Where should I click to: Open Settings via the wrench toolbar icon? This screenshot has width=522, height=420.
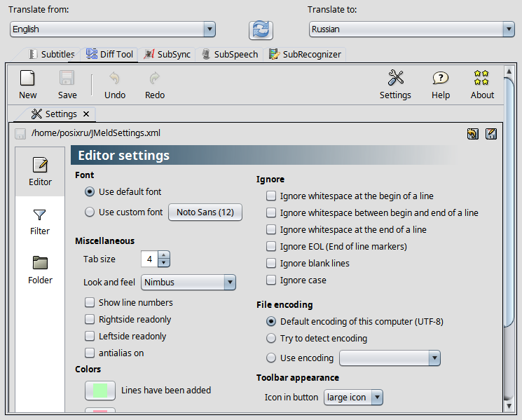[x=395, y=78]
